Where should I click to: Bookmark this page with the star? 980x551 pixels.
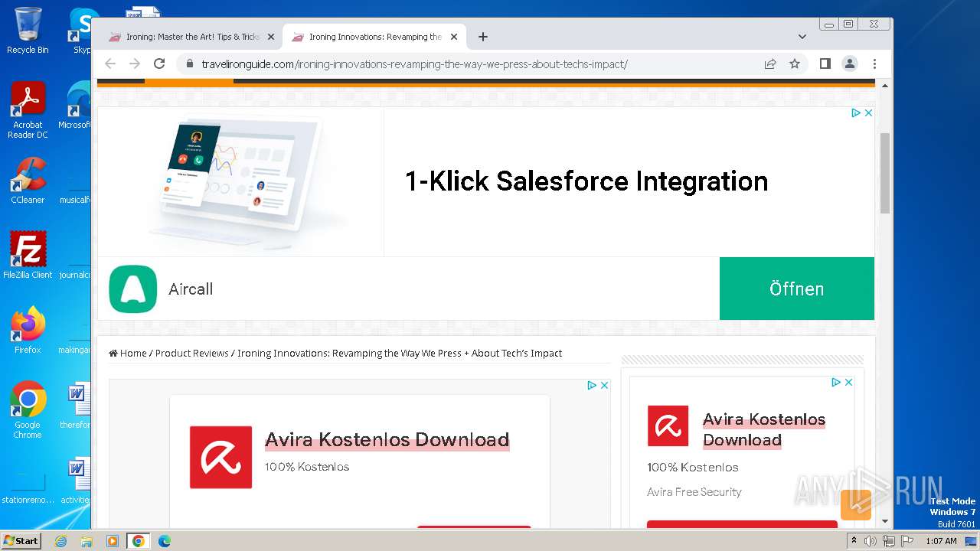coord(795,64)
